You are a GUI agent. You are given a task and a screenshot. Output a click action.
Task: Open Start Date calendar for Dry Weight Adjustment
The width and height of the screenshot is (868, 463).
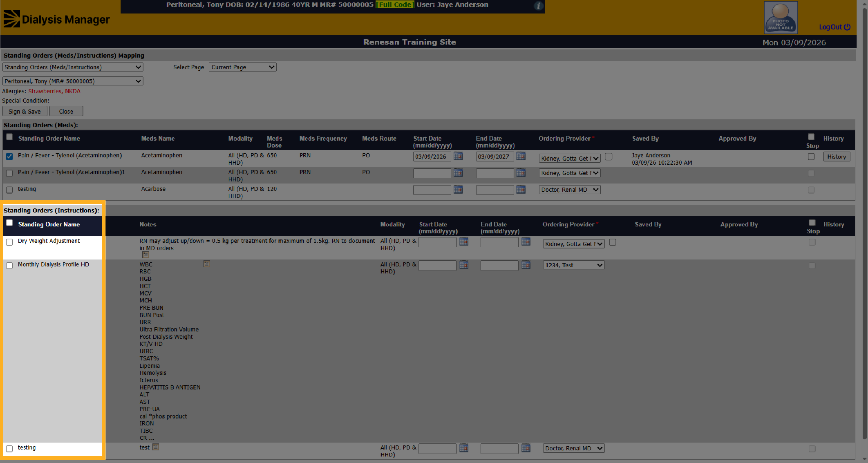pyautogui.click(x=464, y=242)
